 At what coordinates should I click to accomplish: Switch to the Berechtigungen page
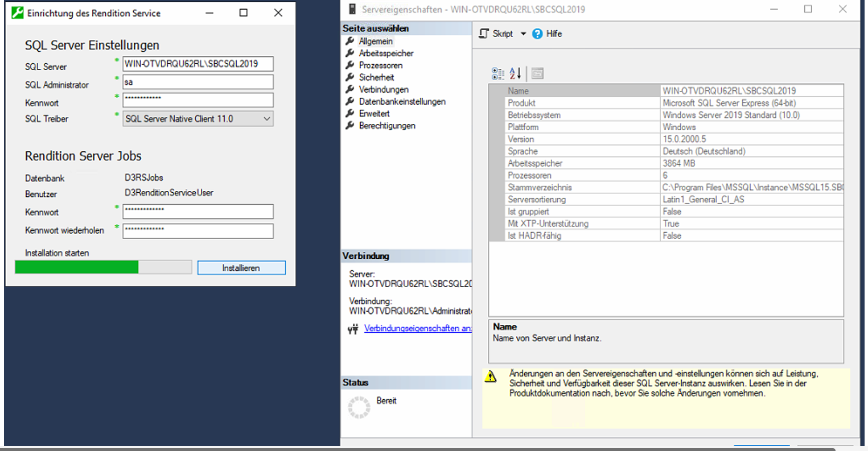pos(387,126)
